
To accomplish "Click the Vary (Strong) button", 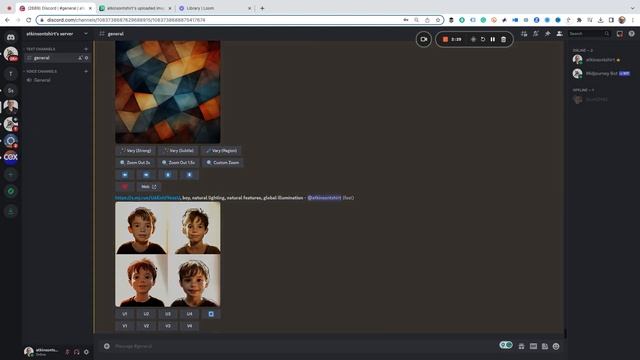I will [136, 151].
